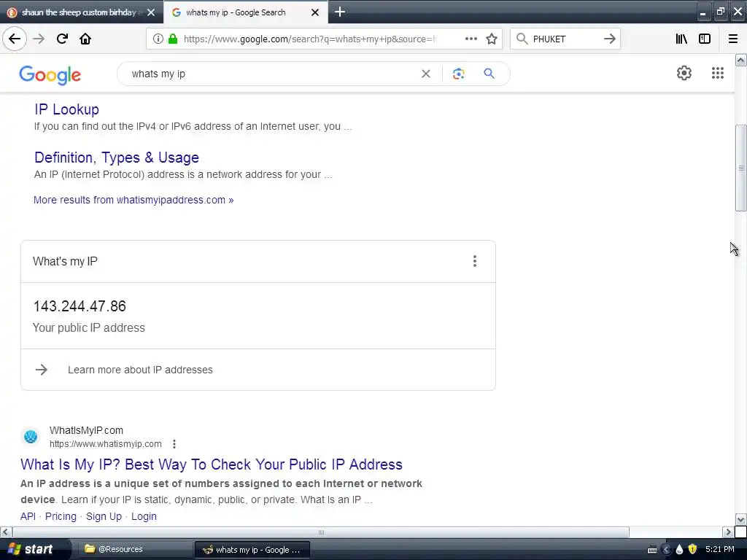
Task: Open a new browser tab
Action: pos(340,12)
